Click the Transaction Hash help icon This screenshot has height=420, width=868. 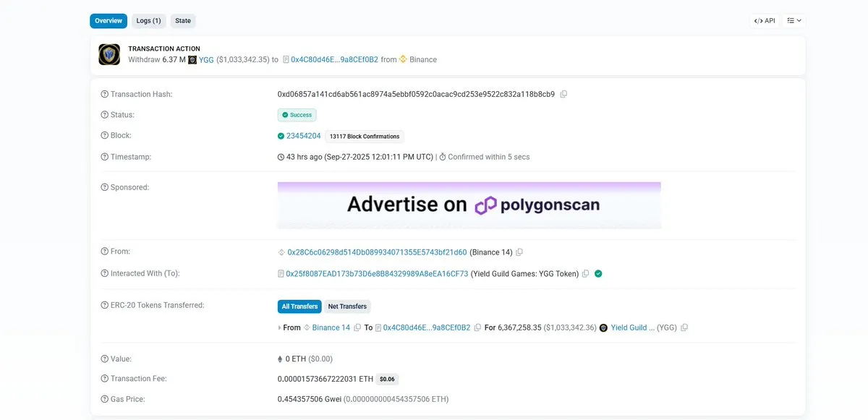point(104,95)
